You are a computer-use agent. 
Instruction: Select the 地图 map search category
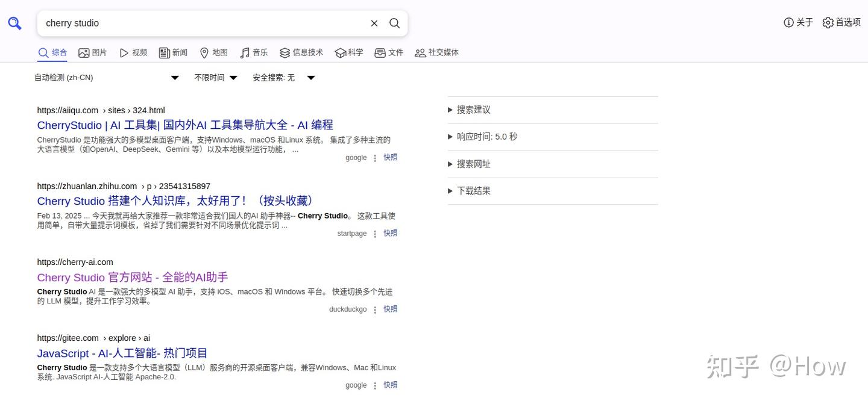(x=213, y=52)
